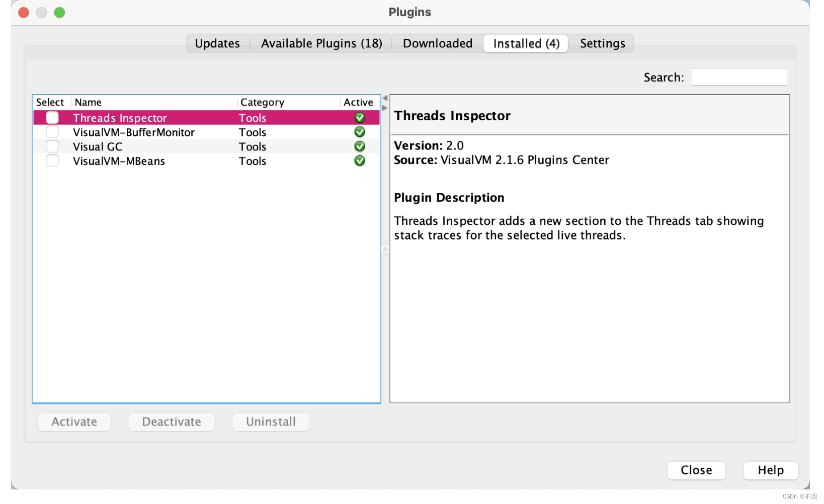Click the Select column header

[52, 103]
